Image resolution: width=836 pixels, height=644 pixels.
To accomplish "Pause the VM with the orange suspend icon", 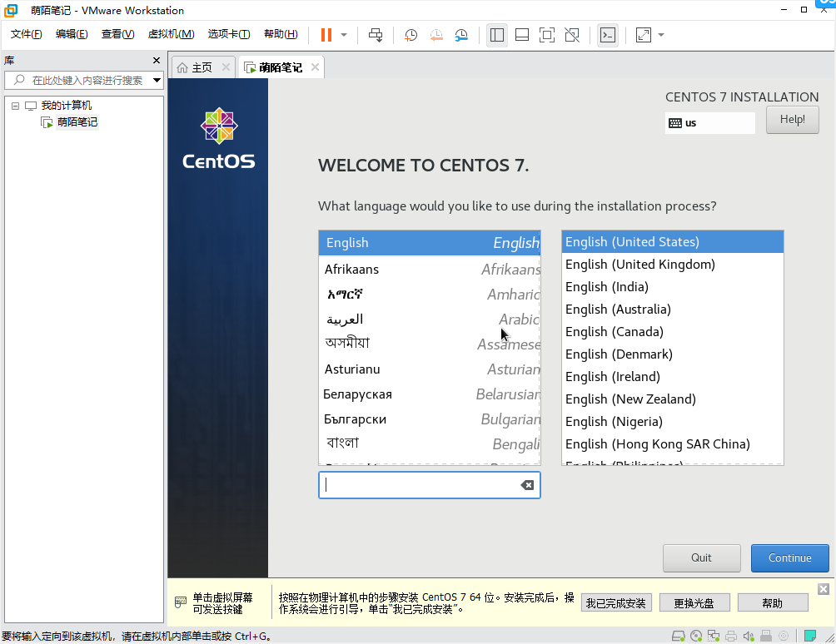I will [x=326, y=35].
